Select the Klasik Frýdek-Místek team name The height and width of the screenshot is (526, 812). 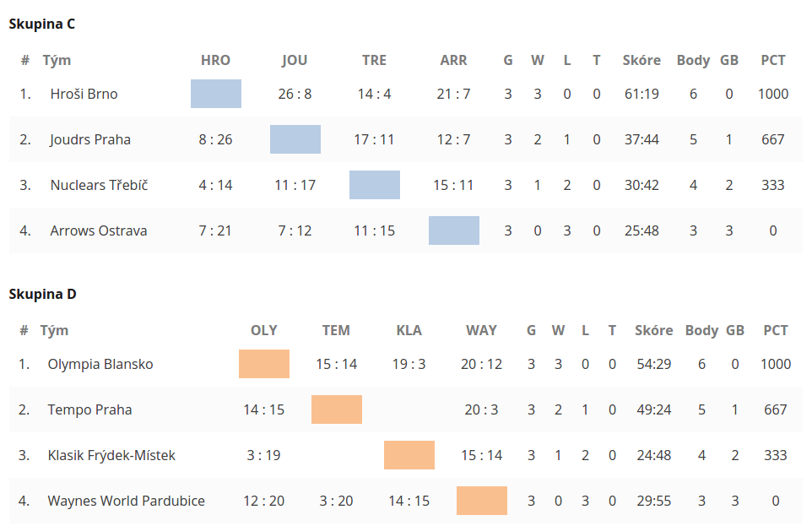coord(111,455)
